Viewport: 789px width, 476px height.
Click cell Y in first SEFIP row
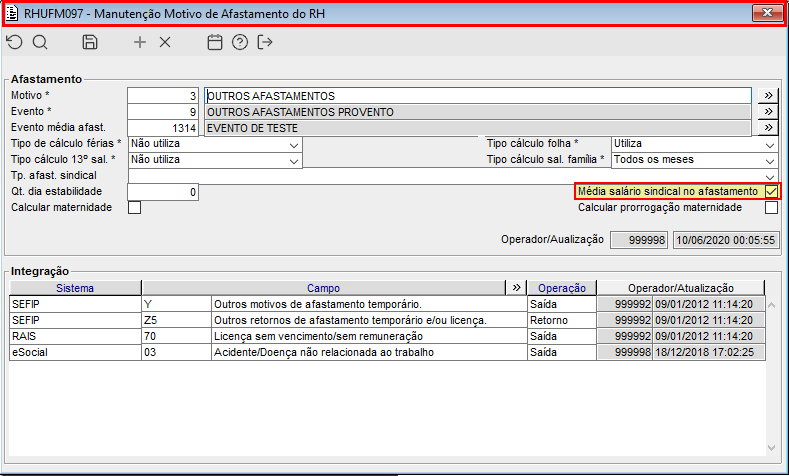[x=177, y=304]
